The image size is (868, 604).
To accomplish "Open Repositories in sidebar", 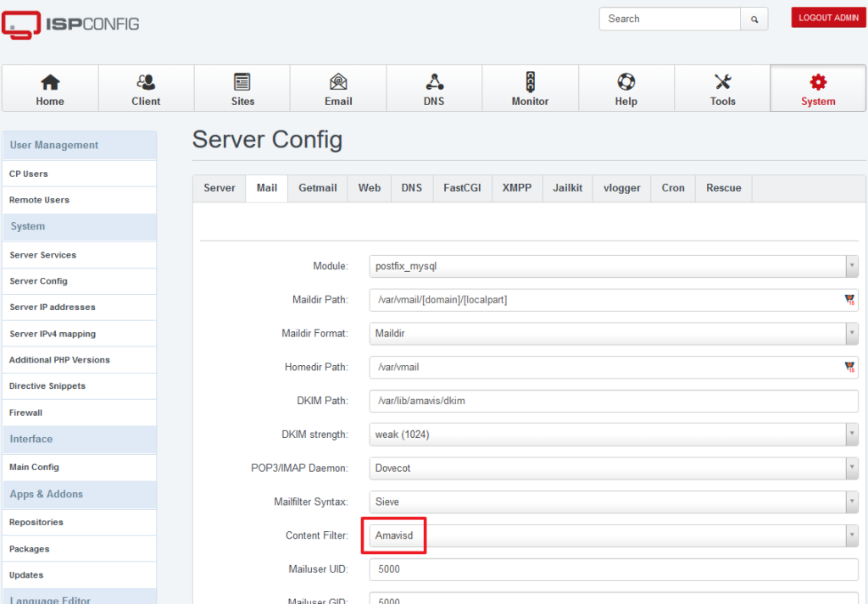I will [79, 522].
